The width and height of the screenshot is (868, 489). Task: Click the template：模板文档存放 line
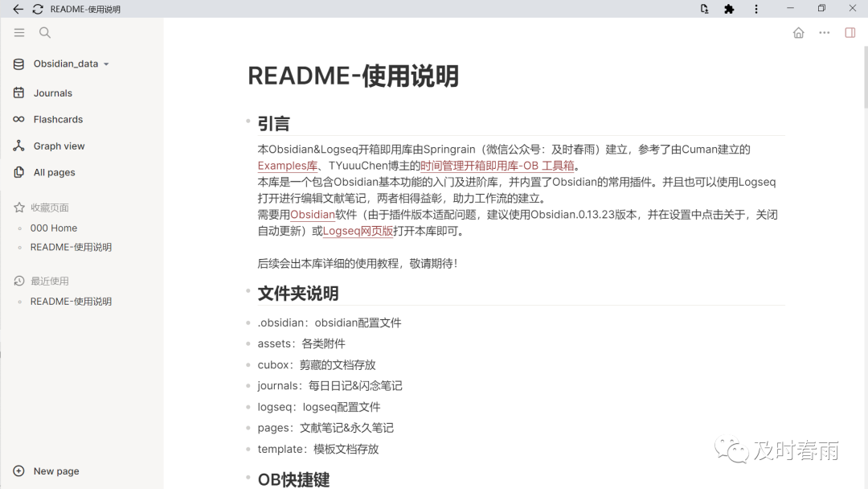click(x=318, y=449)
